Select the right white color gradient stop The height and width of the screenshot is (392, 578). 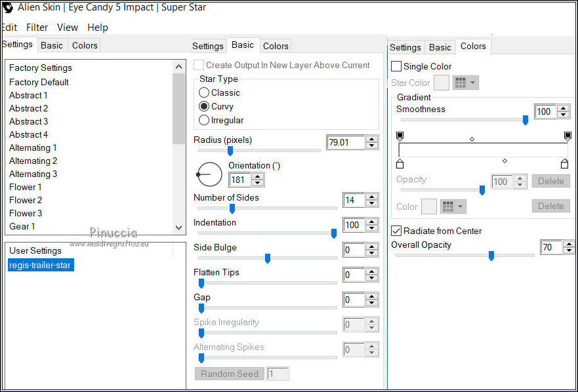[564, 164]
